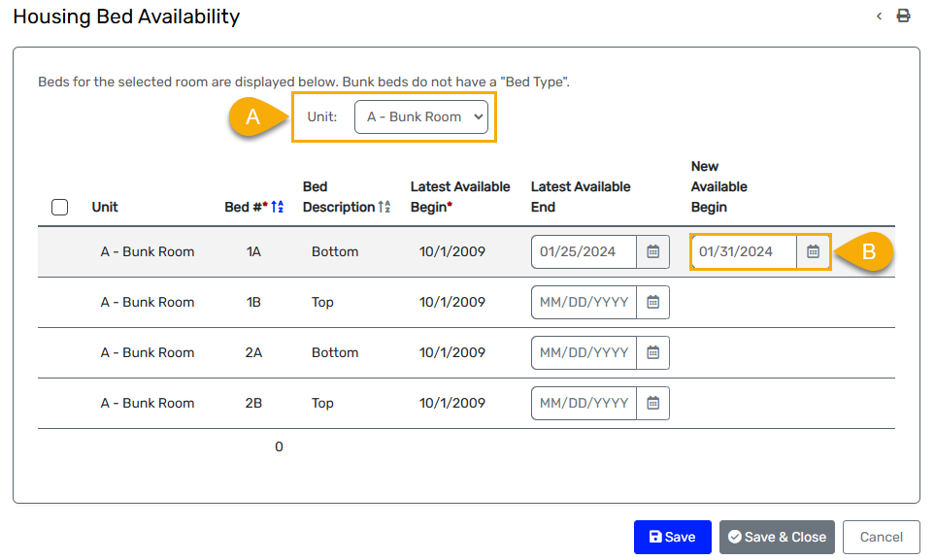Click bed number 1B cell

tap(253, 303)
